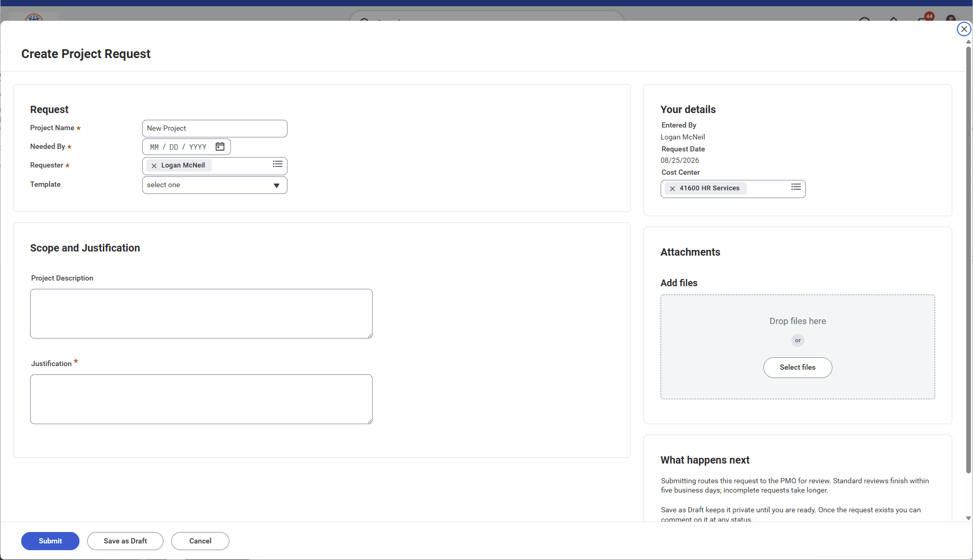This screenshot has width=973, height=560.
Task: Focus the Project Description text area
Action: [x=201, y=314]
